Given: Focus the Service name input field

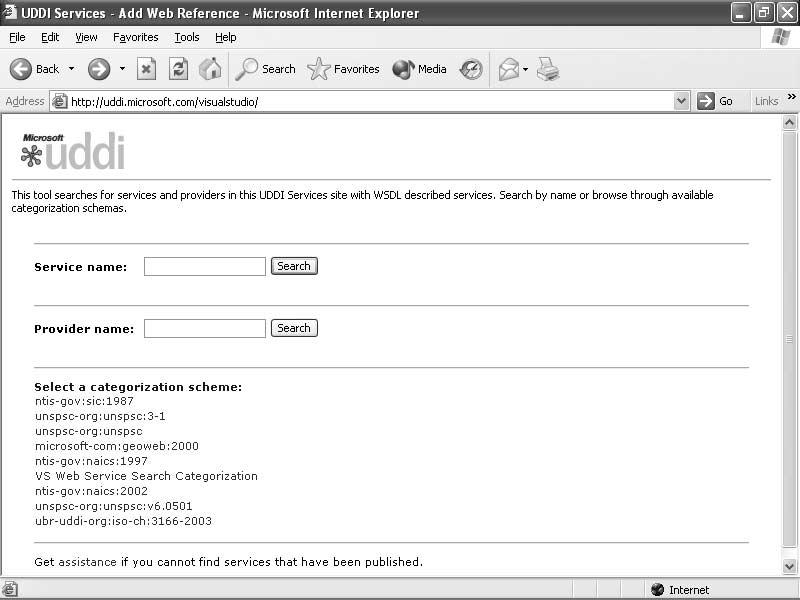Looking at the screenshot, I should 205,266.
